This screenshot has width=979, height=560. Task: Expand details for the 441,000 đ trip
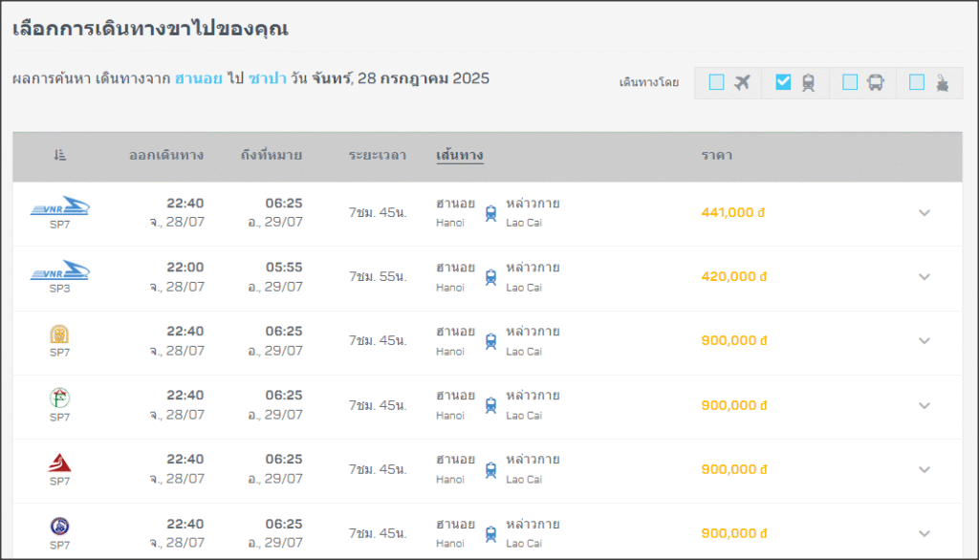[x=924, y=213]
